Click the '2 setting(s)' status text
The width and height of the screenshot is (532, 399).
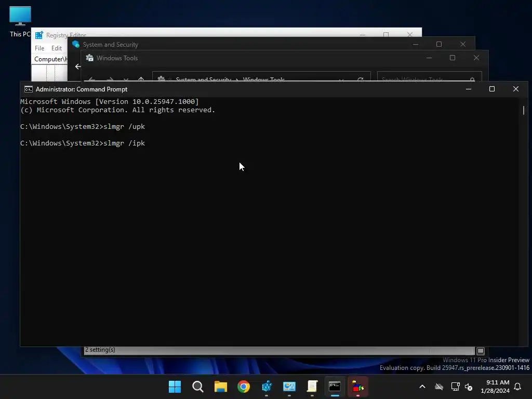click(x=100, y=350)
